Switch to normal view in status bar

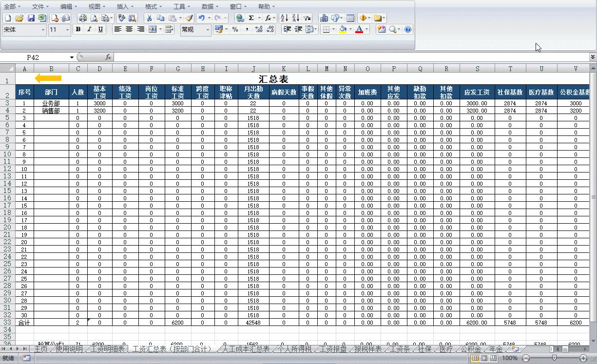pyautogui.click(x=476, y=358)
